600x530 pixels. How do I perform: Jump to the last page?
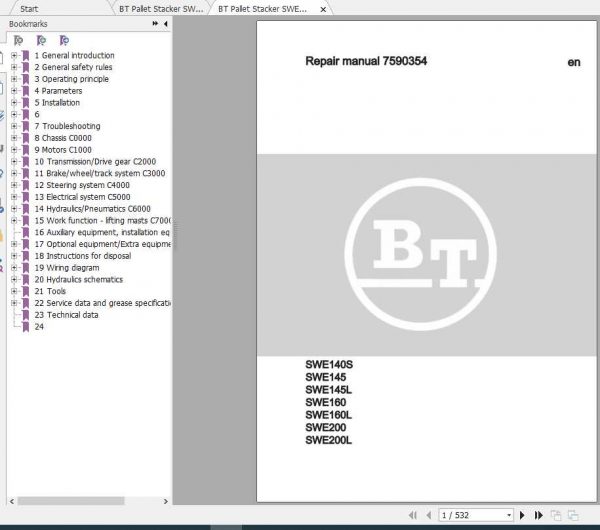click(x=538, y=515)
